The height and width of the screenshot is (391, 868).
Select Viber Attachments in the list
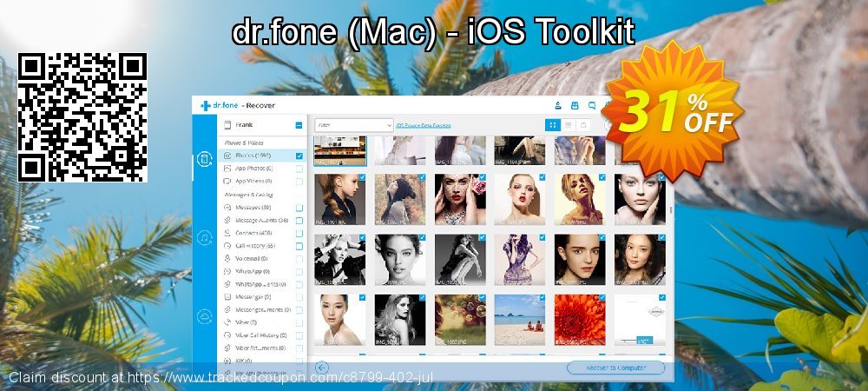261,348
